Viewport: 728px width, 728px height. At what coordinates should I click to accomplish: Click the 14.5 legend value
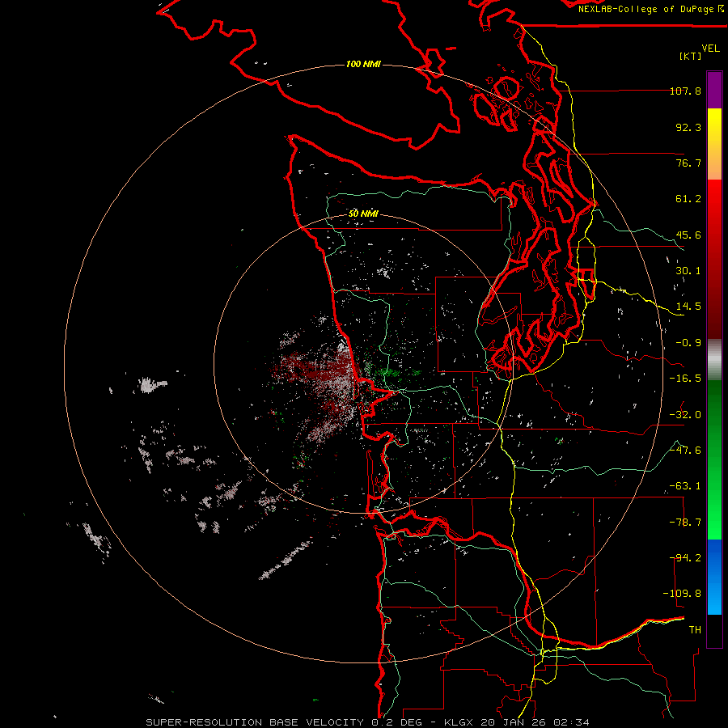click(x=688, y=307)
